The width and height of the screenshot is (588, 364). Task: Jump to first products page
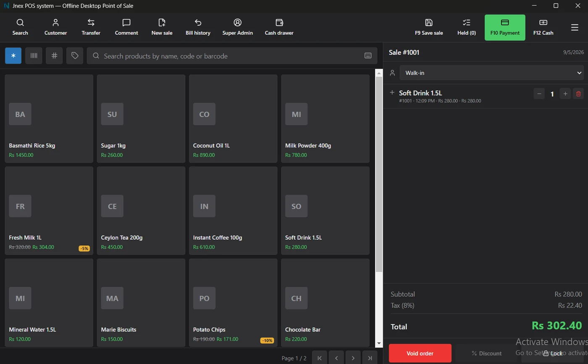(x=319, y=358)
